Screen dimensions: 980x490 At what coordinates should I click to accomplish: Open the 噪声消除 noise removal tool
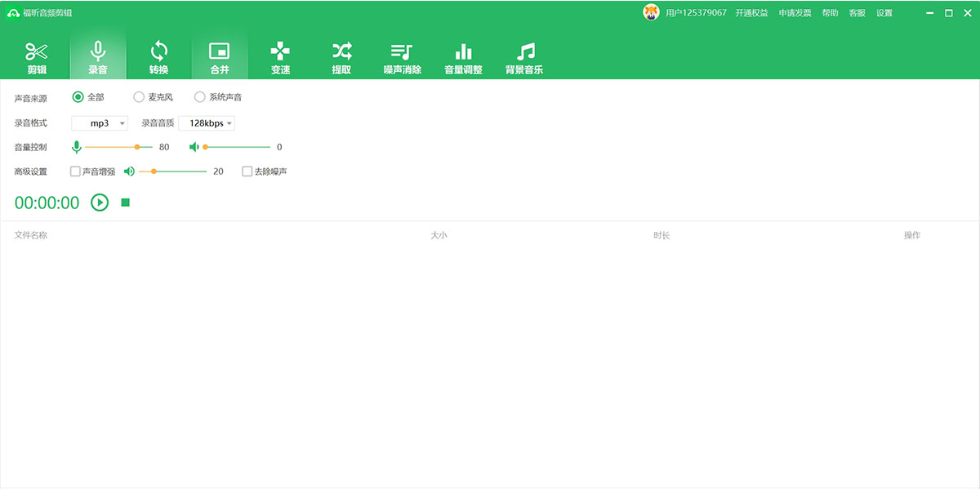[402, 57]
